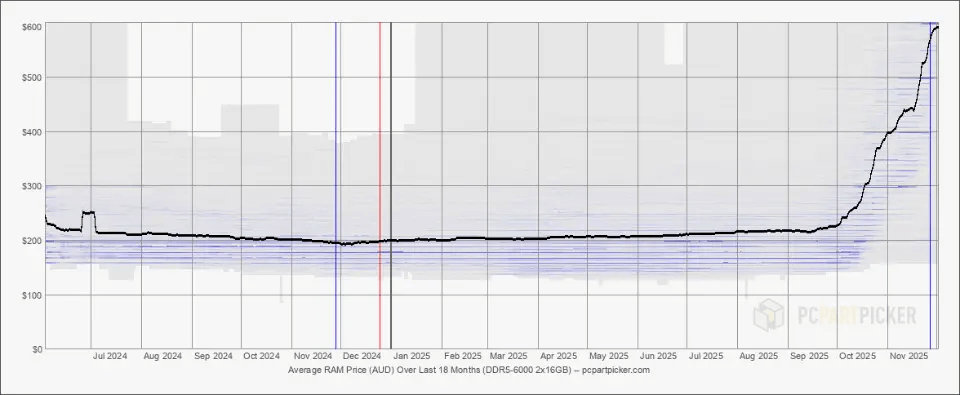Viewport: 960px width, 395px height.
Task: Click the May 2025 axis label
Action: [609, 356]
